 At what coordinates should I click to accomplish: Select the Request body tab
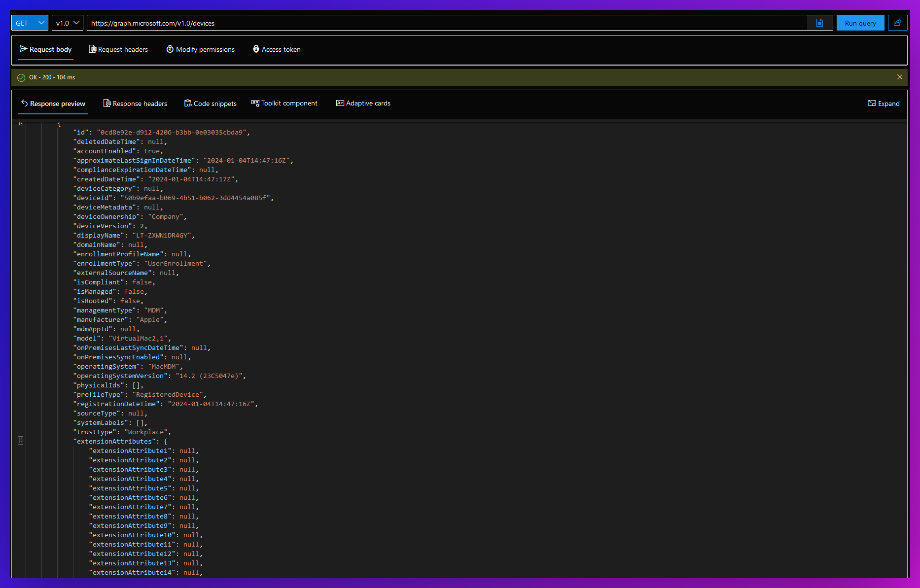click(46, 49)
